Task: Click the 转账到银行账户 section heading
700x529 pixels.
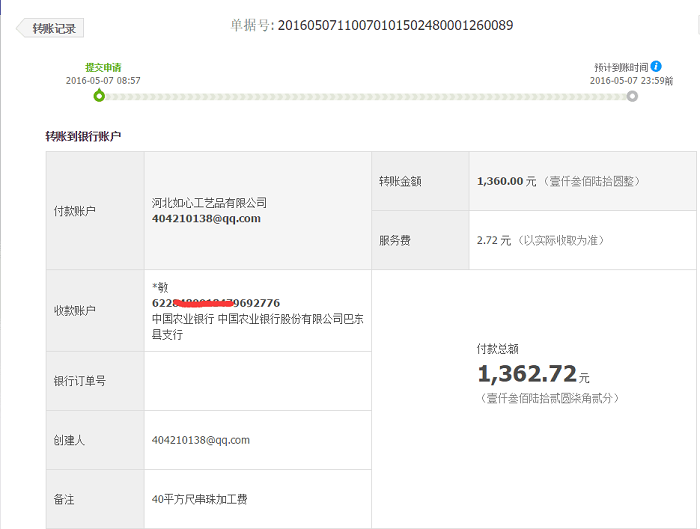Action: tap(83, 136)
